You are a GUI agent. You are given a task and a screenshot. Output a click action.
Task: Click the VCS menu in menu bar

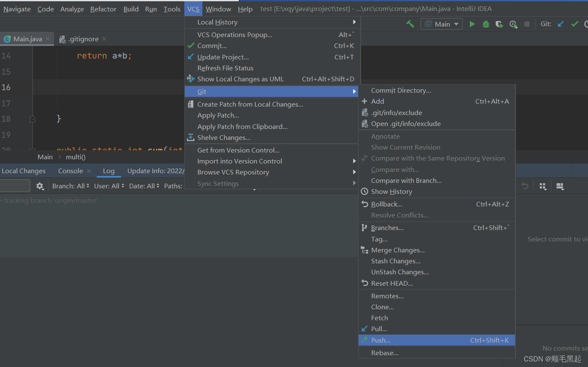click(194, 9)
